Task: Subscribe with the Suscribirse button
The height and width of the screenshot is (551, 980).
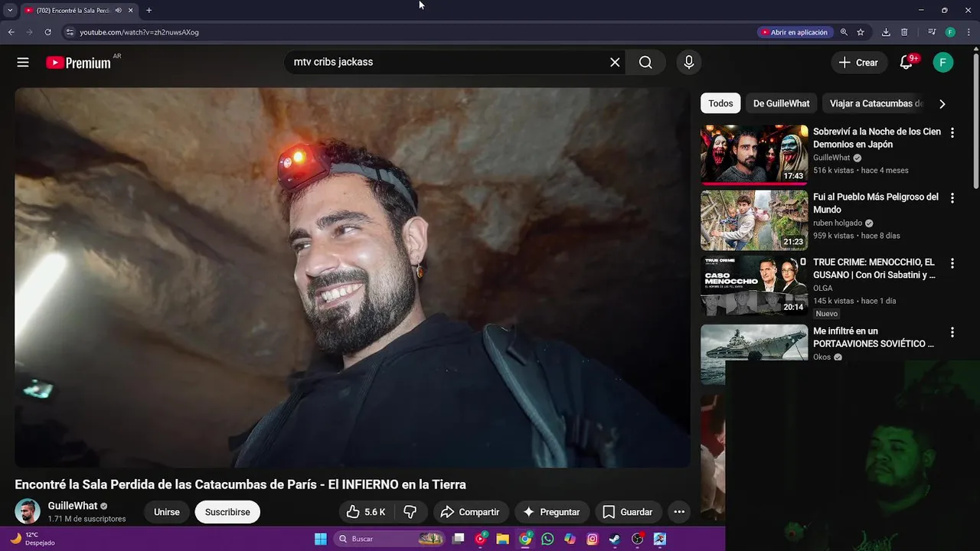Action: (227, 512)
